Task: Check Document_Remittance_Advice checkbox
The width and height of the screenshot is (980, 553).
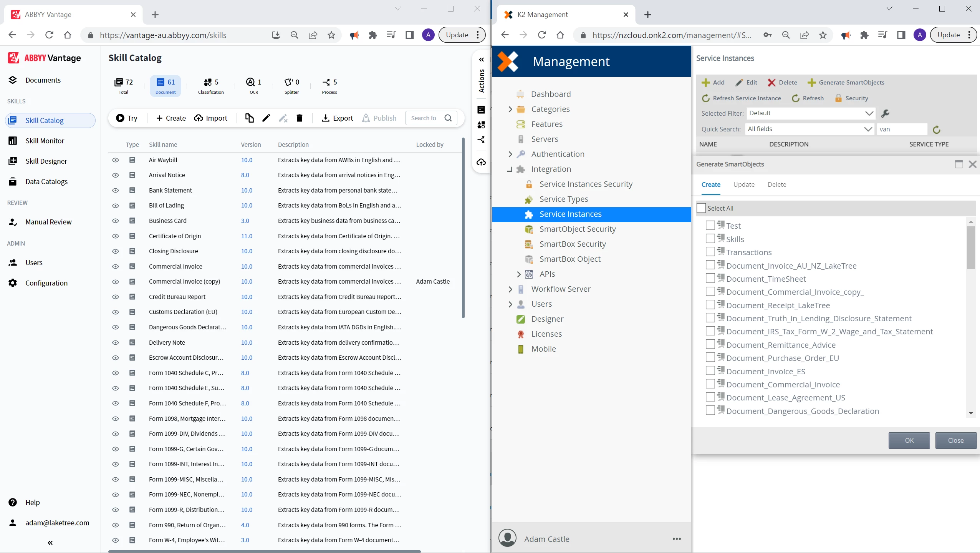Action: click(710, 344)
